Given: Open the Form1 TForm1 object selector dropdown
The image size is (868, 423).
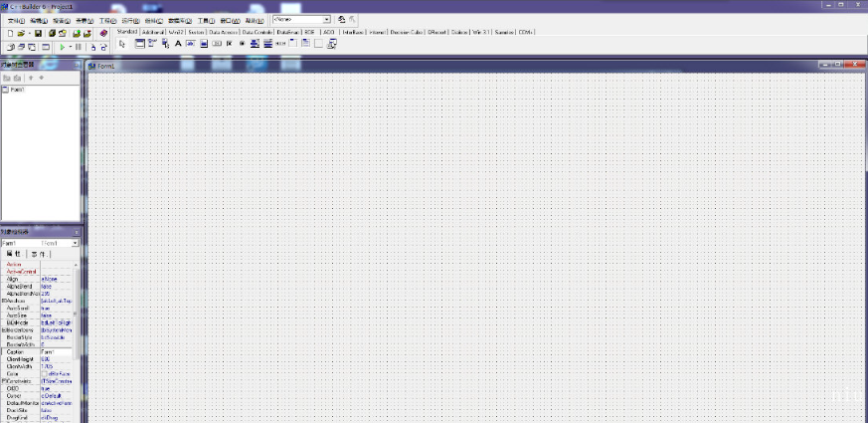Looking at the screenshot, I should 76,244.
